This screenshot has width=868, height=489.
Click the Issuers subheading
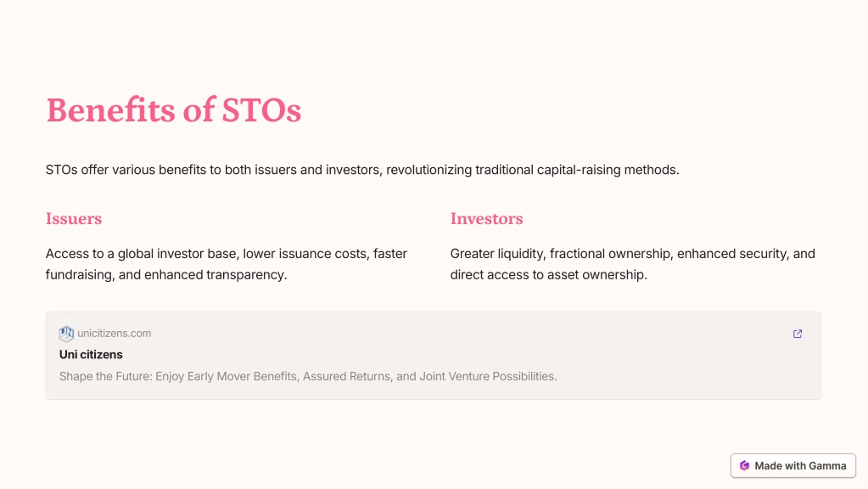[x=74, y=219]
